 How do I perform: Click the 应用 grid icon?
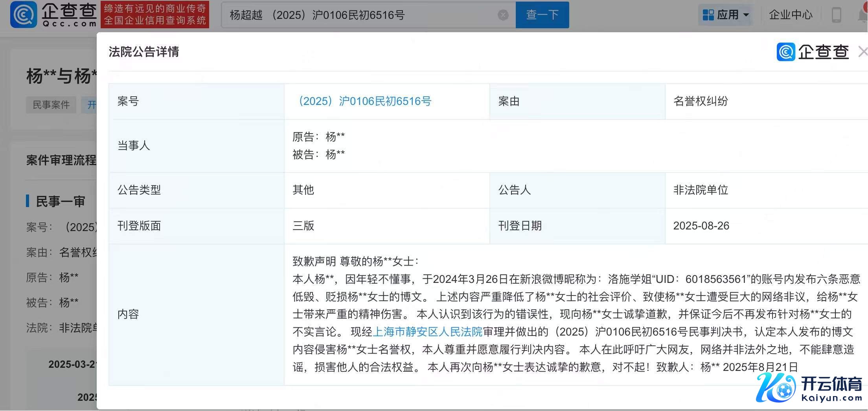(x=708, y=15)
